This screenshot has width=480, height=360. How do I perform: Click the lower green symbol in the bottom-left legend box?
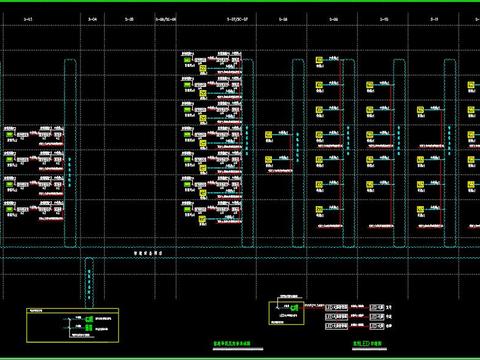tap(89, 328)
